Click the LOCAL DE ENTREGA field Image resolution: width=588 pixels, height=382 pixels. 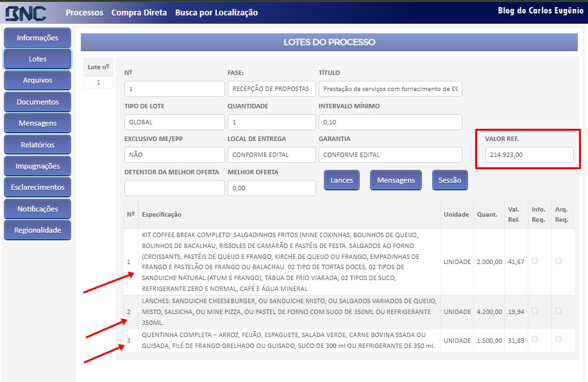pyautogui.click(x=271, y=155)
